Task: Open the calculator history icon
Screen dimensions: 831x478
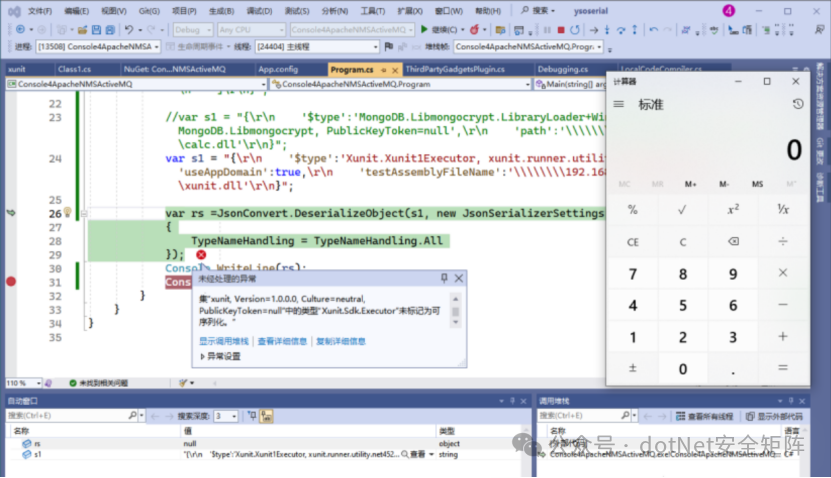Action: [x=798, y=104]
